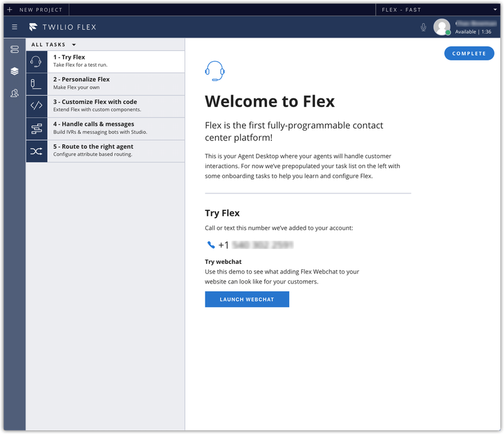
Task: Open the FLEX - FAST project dropdown arrow
Action: coord(495,9)
